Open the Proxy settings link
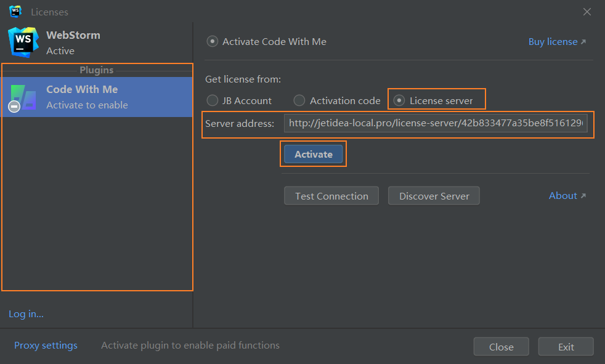 (46, 345)
